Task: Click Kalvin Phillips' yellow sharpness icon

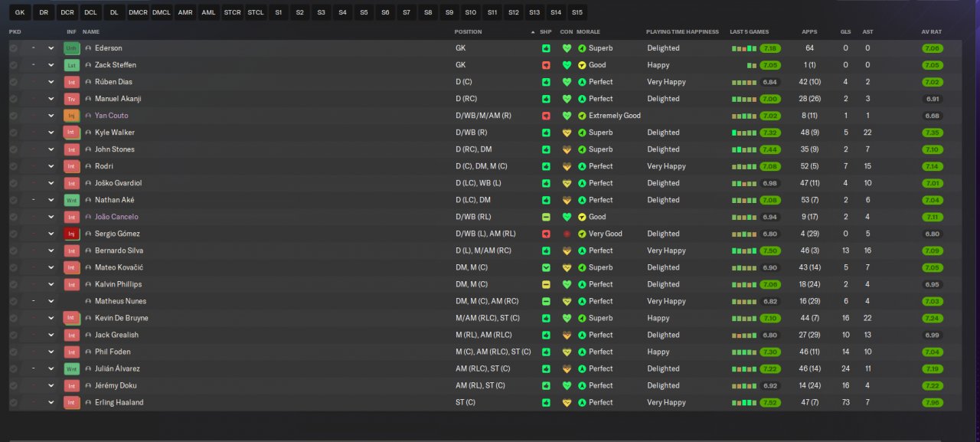Action: pyautogui.click(x=546, y=284)
